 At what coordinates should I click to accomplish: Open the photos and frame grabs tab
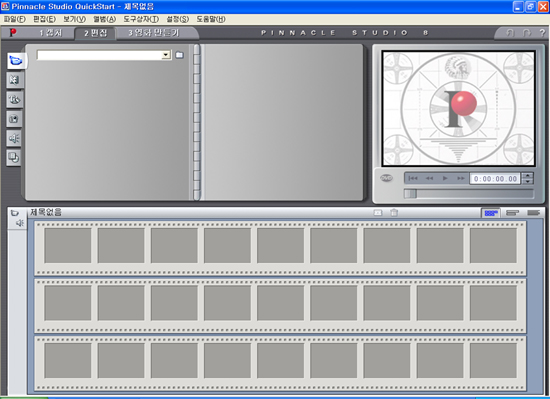pos(14,119)
